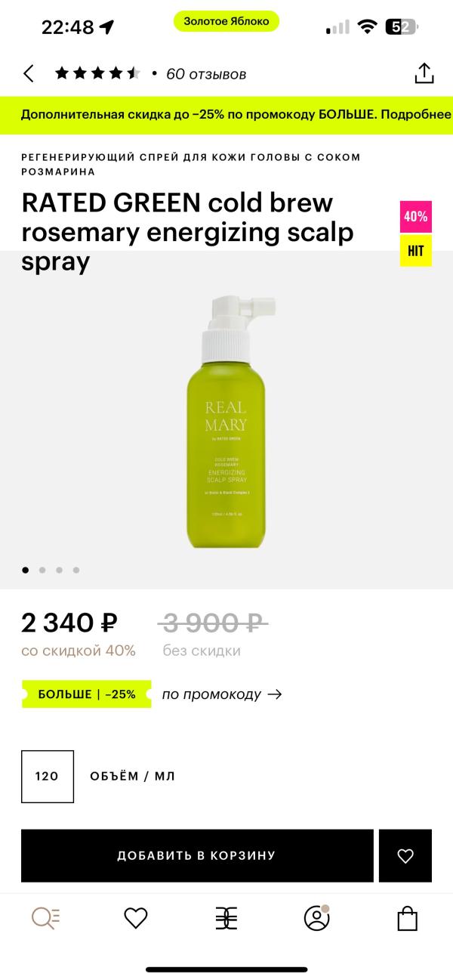Tap the ДОБАВИТЬ В КОРЗИНУ button
This screenshot has width=453, height=980.
coord(197,855)
